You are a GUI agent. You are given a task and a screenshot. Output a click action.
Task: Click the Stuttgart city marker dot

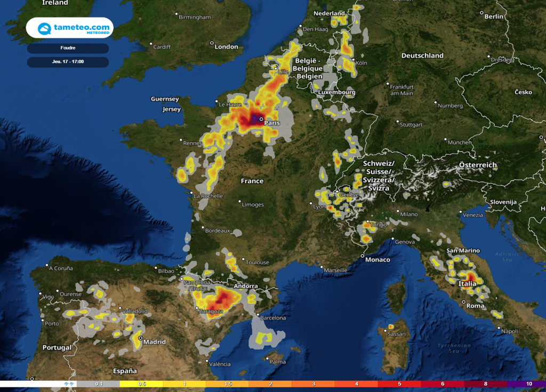pos(397,122)
